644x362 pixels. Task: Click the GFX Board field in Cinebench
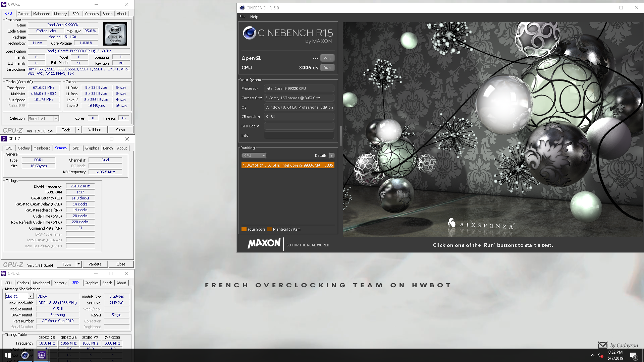pyautogui.click(x=299, y=126)
